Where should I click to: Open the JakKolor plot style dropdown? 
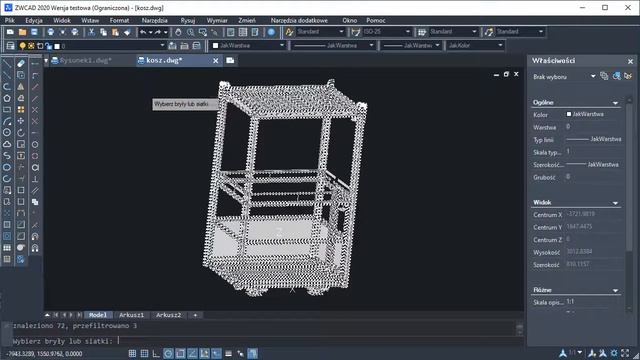click(x=500, y=46)
